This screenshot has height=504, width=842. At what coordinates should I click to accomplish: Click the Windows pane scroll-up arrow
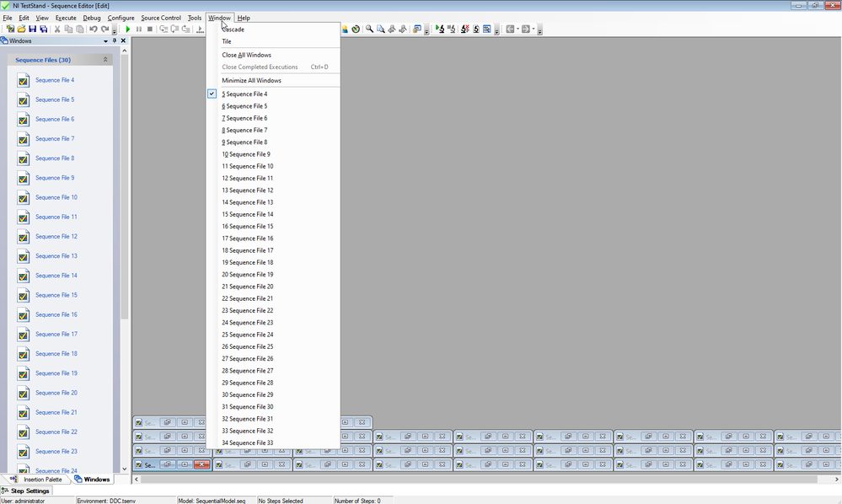125,51
